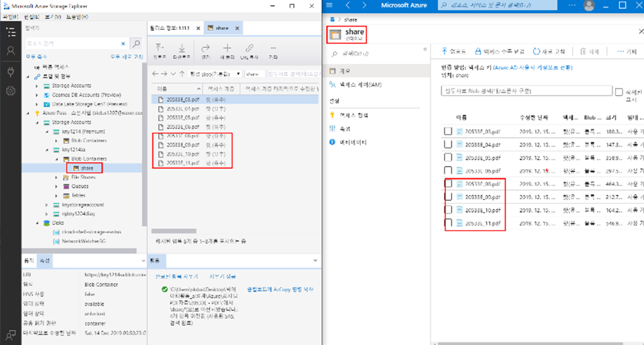This screenshot has width=644, height=345.
Task: Collapse the portal side menu chevron
Action: (x=425, y=49)
